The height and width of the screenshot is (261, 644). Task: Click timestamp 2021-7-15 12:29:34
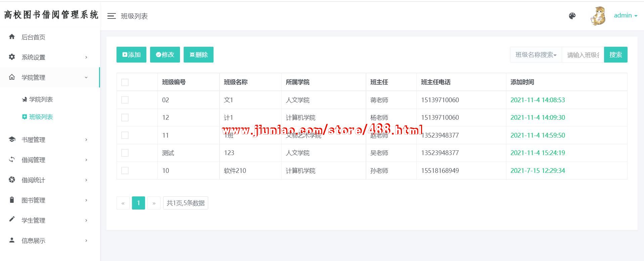[x=538, y=171]
